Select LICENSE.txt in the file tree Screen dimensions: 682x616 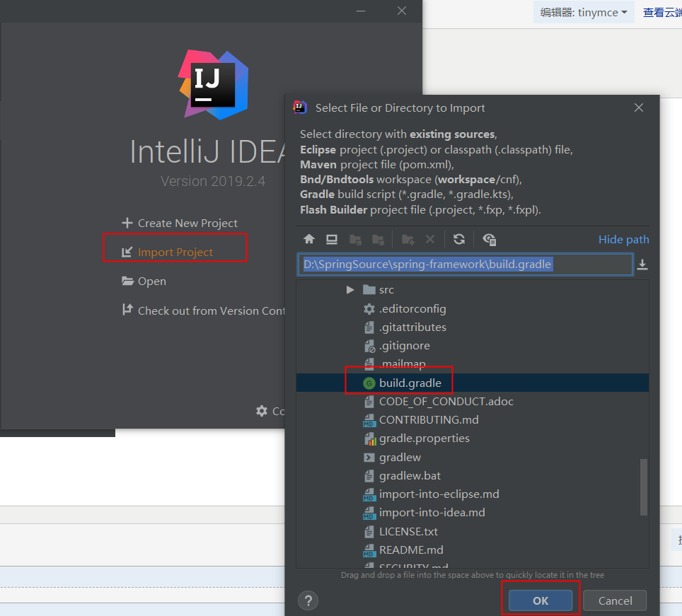click(408, 532)
